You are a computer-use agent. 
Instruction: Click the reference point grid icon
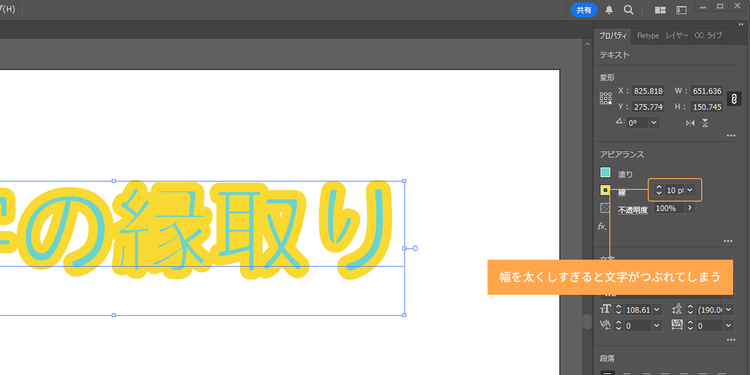point(606,99)
